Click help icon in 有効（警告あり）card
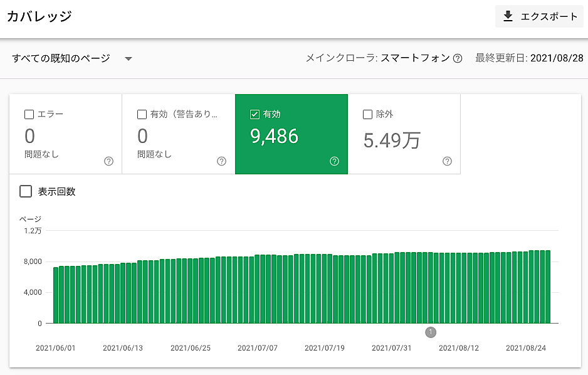588x375 pixels. point(221,161)
